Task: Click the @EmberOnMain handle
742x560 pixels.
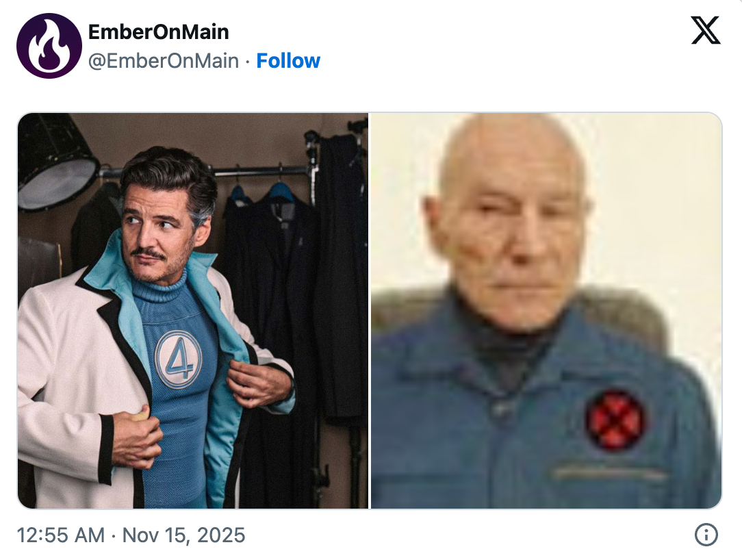Action: (164, 61)
